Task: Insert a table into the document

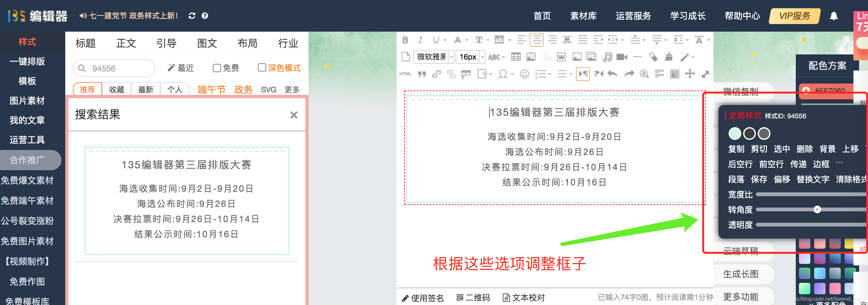Action: pos(516,57)
